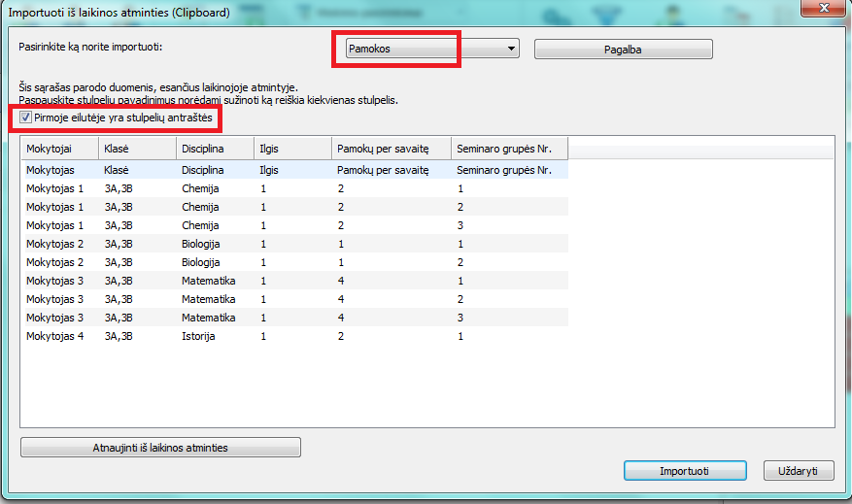This screenshot has height=504, width=852.
Task: Click the Klasė column header
Action: coord(138,149)
